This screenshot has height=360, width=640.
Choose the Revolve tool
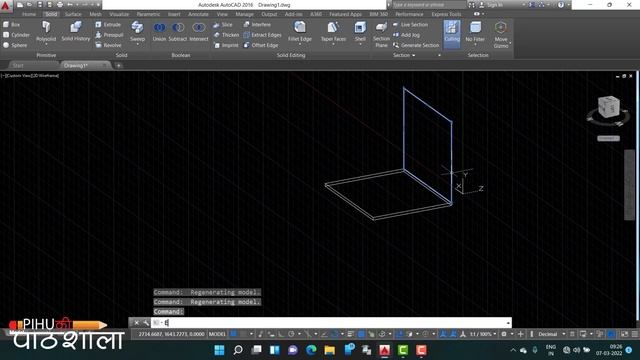click(x=108, y=45)
